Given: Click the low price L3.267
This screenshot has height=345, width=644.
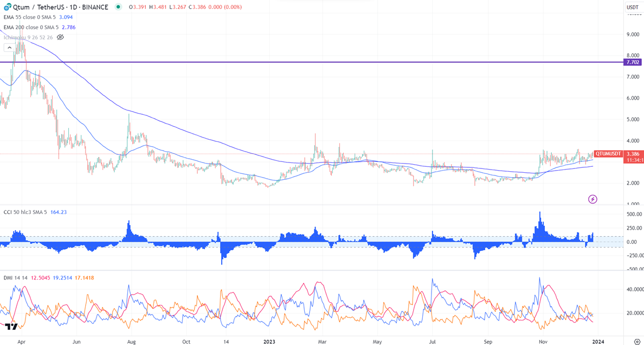Looking at the screenshot, I should tap(177, 7).
